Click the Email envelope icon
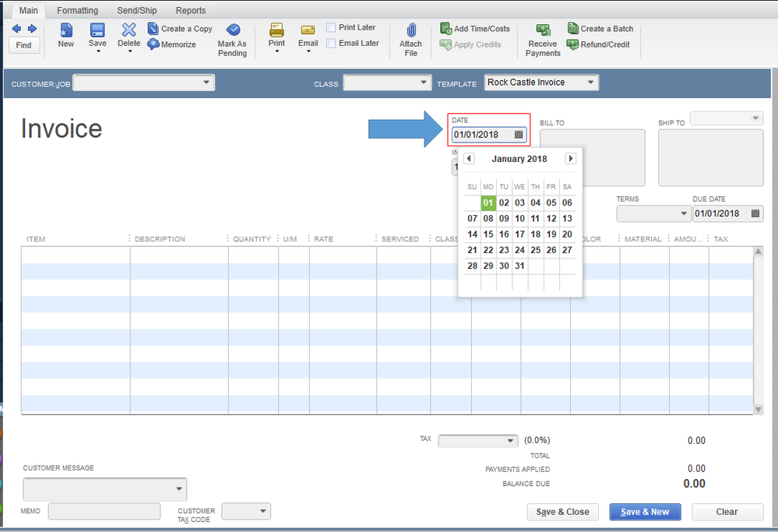The width and height of the screenshot is (778, 532). tap(308, 30)
